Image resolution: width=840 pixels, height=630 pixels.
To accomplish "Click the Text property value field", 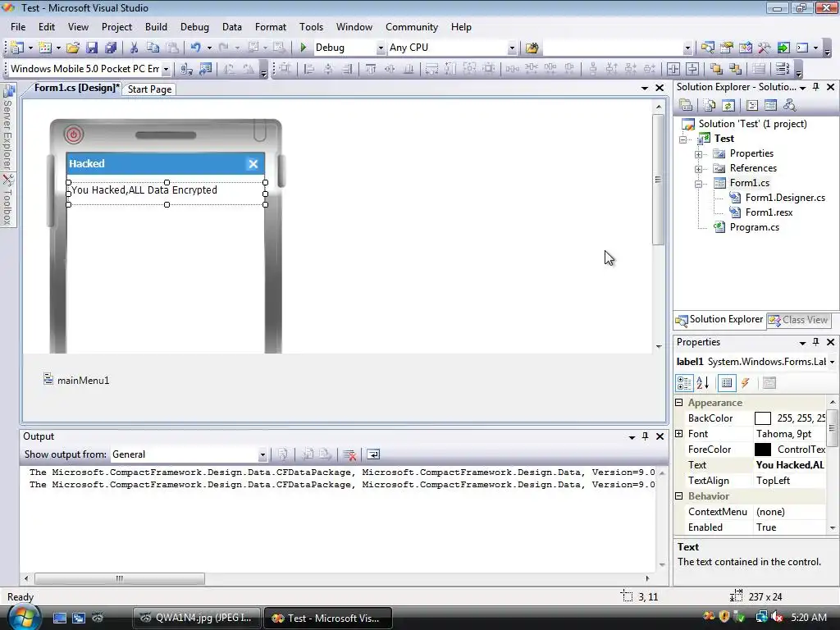I will (790, 465).
